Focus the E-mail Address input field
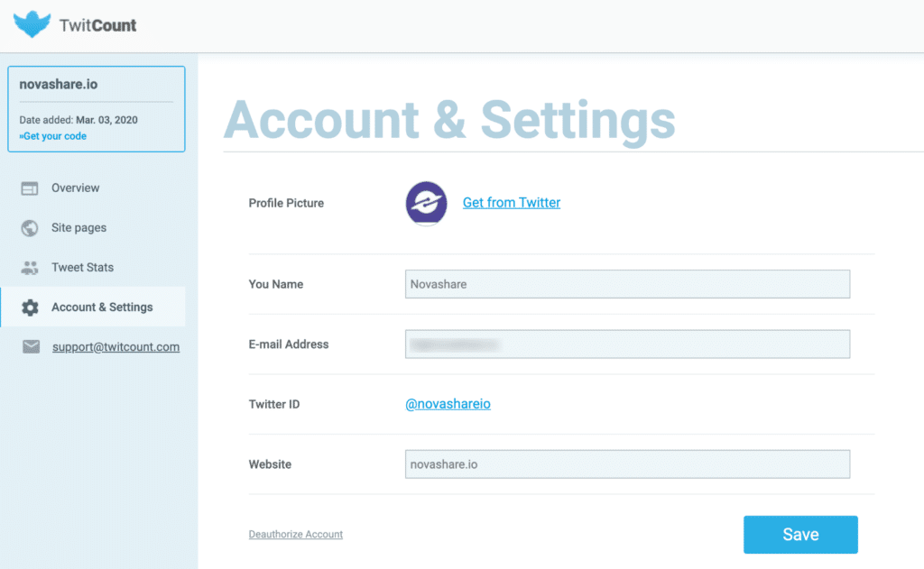This screenshot has width=924, height=569. pos(628,344)
